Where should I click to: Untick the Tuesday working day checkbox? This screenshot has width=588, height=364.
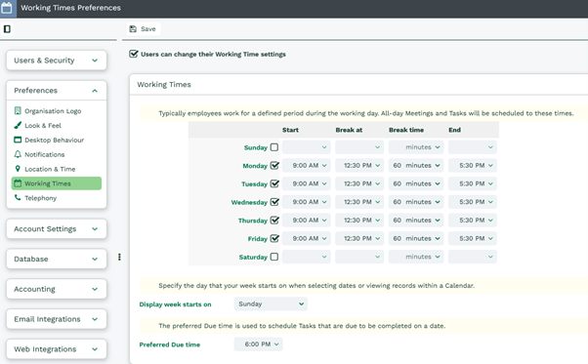pos(274,183)
